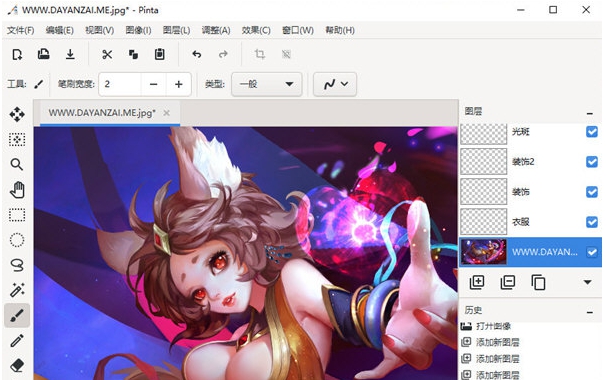Activate the Pencil tool
This screenshot has width=606, height=380.
17,341
